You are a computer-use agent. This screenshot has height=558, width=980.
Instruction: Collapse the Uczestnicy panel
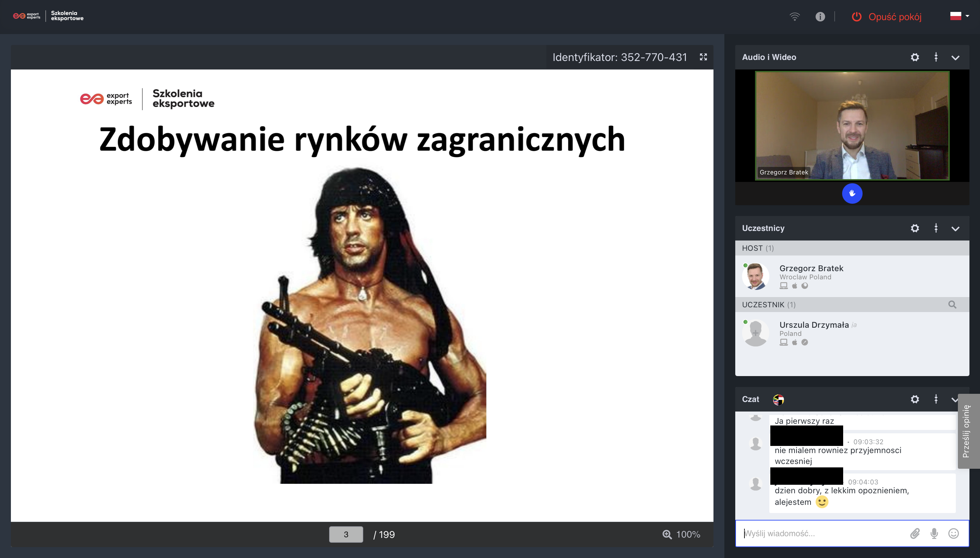click(x=955, y=229)
